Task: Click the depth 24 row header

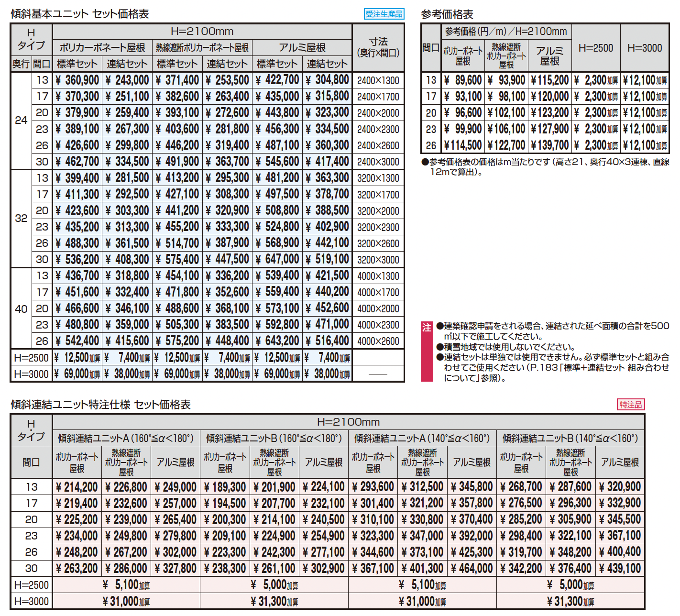Action: (x=21, y=121)
